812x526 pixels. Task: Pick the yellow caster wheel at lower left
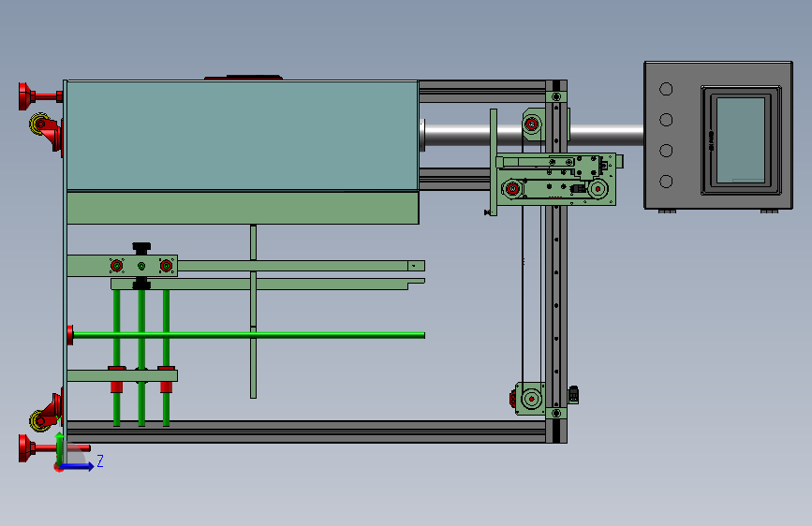38,421
